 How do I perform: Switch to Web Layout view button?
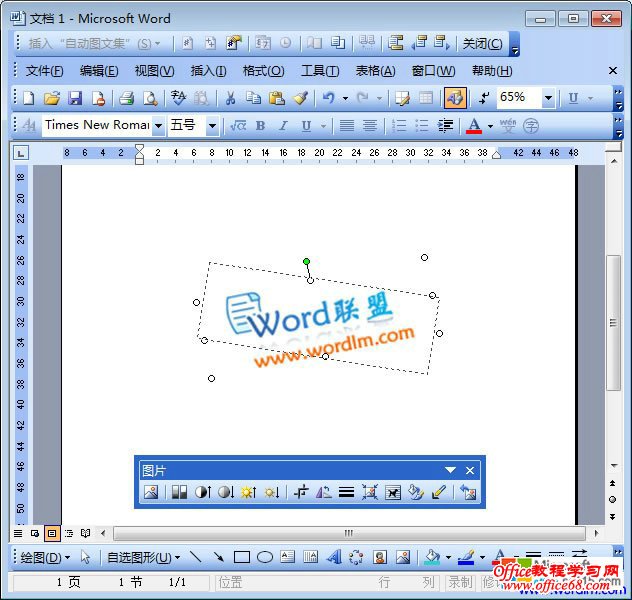click(x=35, y=534)
